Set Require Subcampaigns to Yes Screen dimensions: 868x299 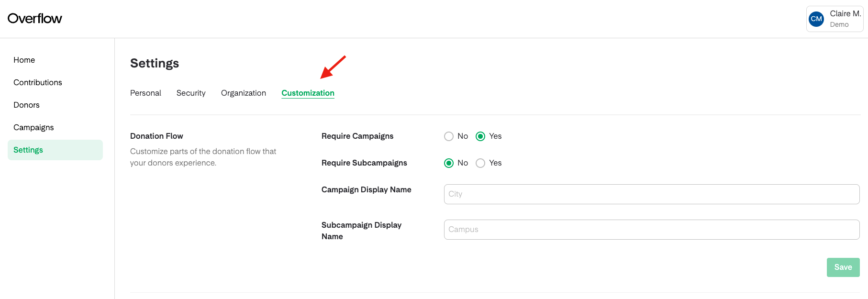[x=480, y=163]
